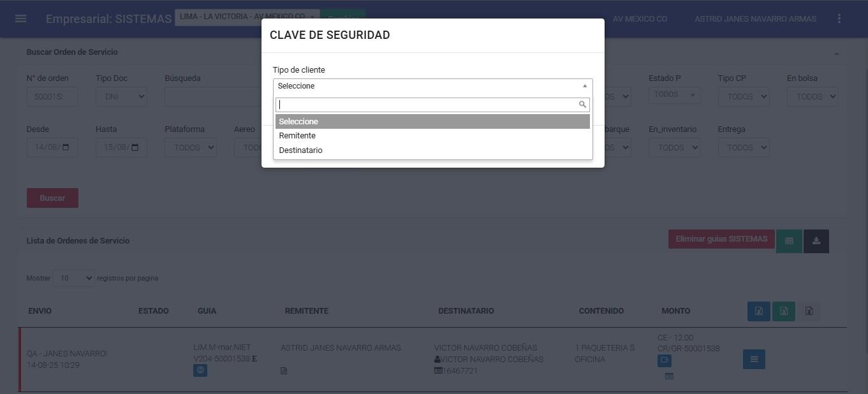Click the green Excel export icon

784,311
